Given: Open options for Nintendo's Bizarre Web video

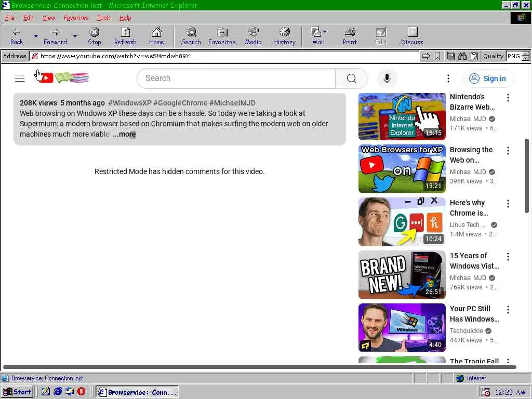Looking at the screenshot, I should 508,98.
